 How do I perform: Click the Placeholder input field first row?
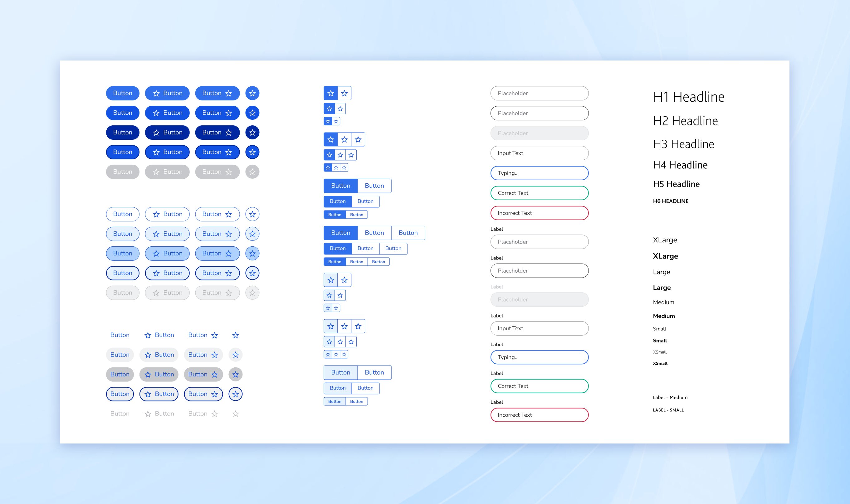(539, 93)
